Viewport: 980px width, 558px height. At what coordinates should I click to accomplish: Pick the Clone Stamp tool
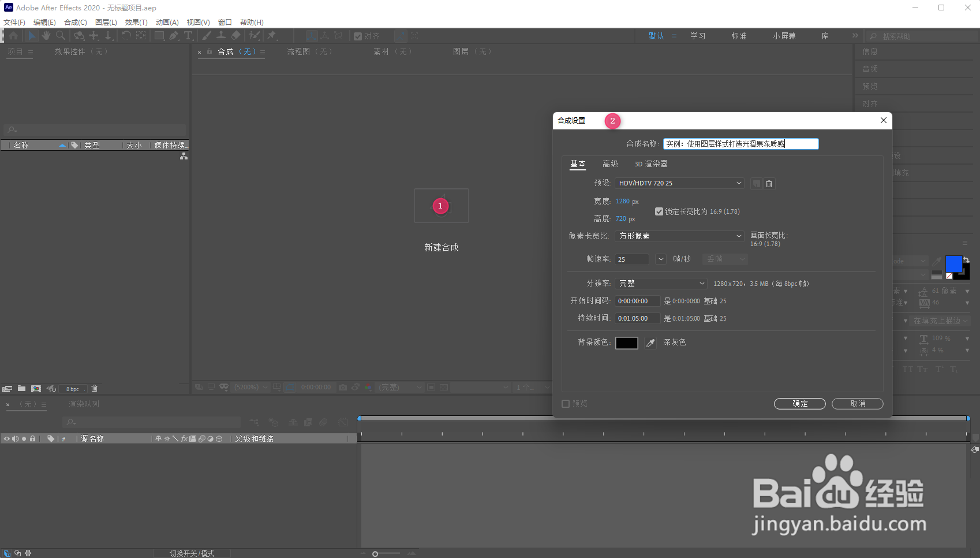[x=221, y=35]
